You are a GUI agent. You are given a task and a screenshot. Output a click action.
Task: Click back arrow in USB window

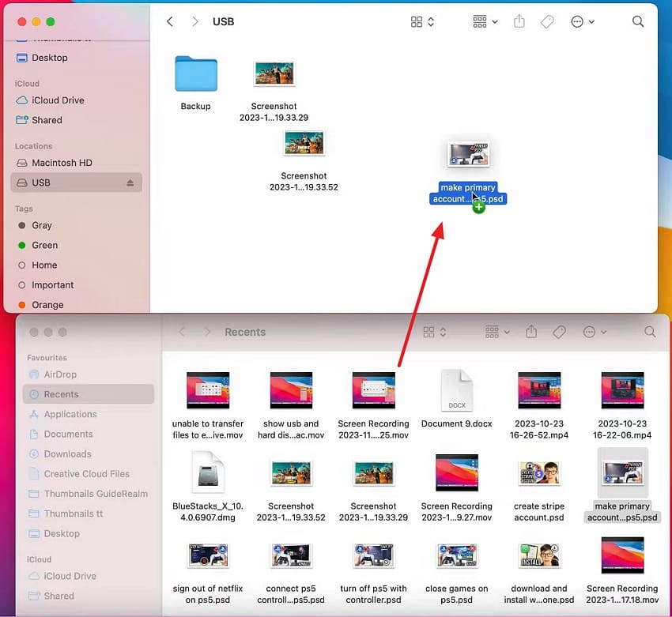point(170,21)
